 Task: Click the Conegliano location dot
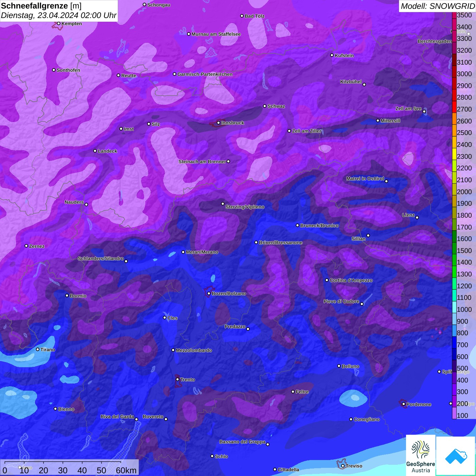click(x=351, y=419)
